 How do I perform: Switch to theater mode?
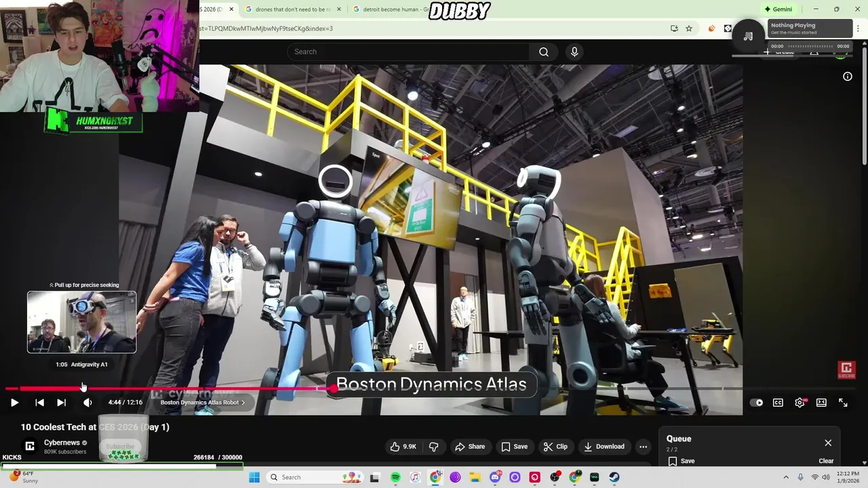(821, 403)
